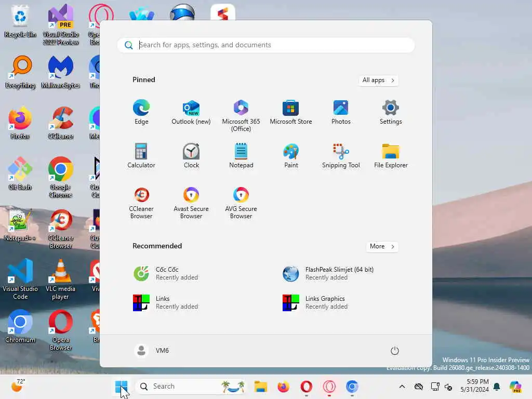Screen dimensions: 532x399
Task: Select the VLC media player shortcut
Action: pyautogui.click(x=61, y=279)
